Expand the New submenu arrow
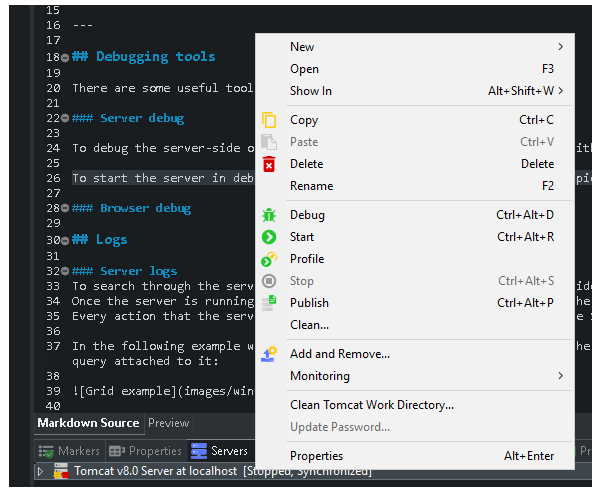 (560, 46)
